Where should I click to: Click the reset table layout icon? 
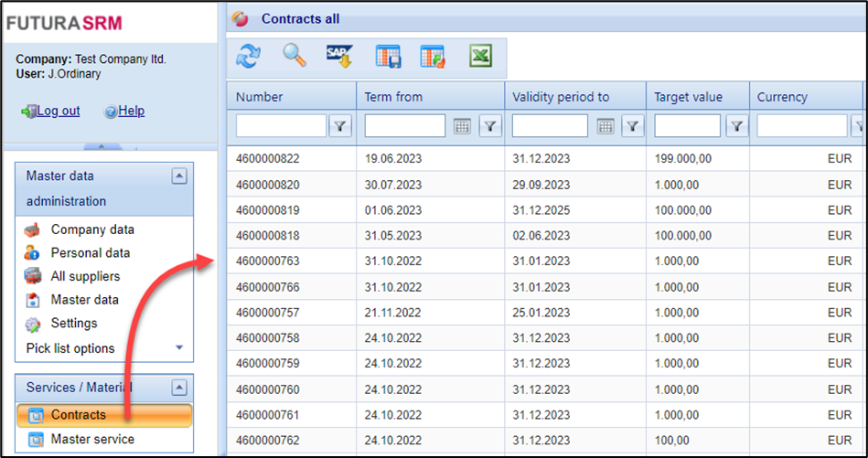point(433,57)
